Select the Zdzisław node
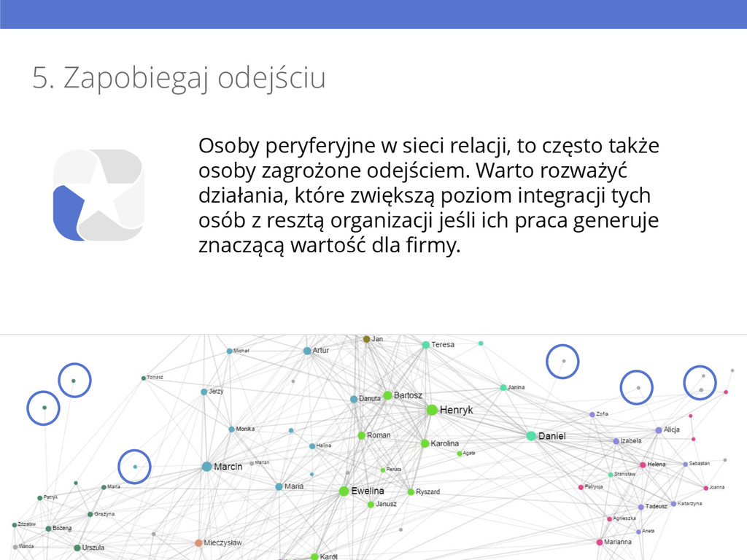Image resolution: width=747 pixels, height=560 pixels. [x=15, y=525]
